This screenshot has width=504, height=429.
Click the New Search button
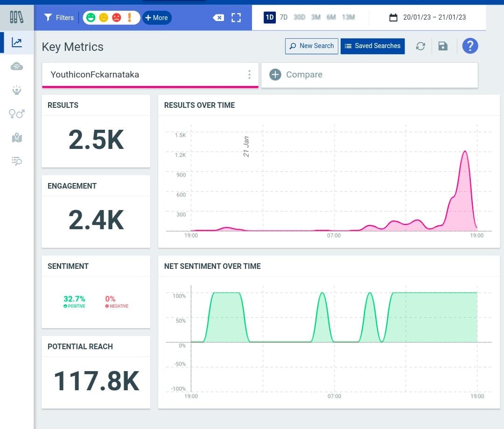pos(311,46)
